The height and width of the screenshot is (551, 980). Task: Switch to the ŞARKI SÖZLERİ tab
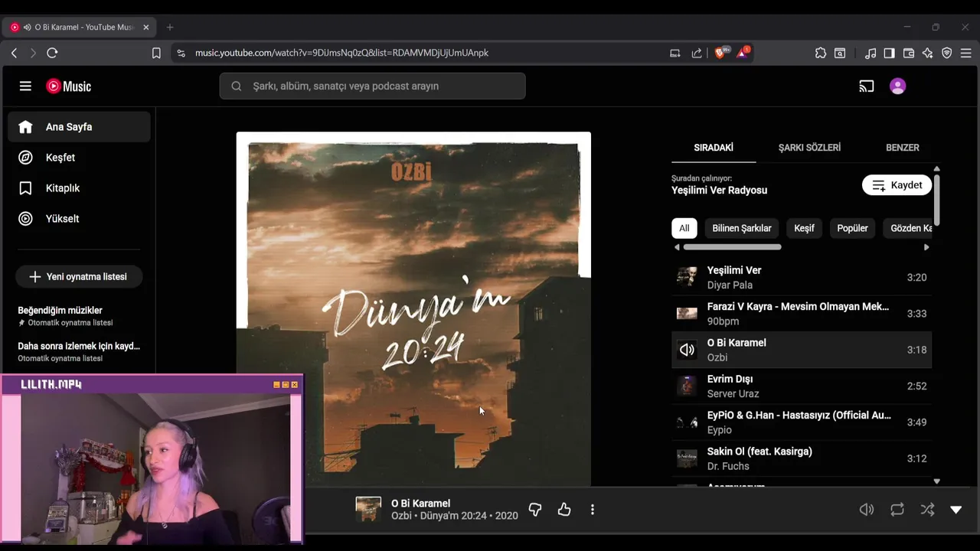coord(809,148)
